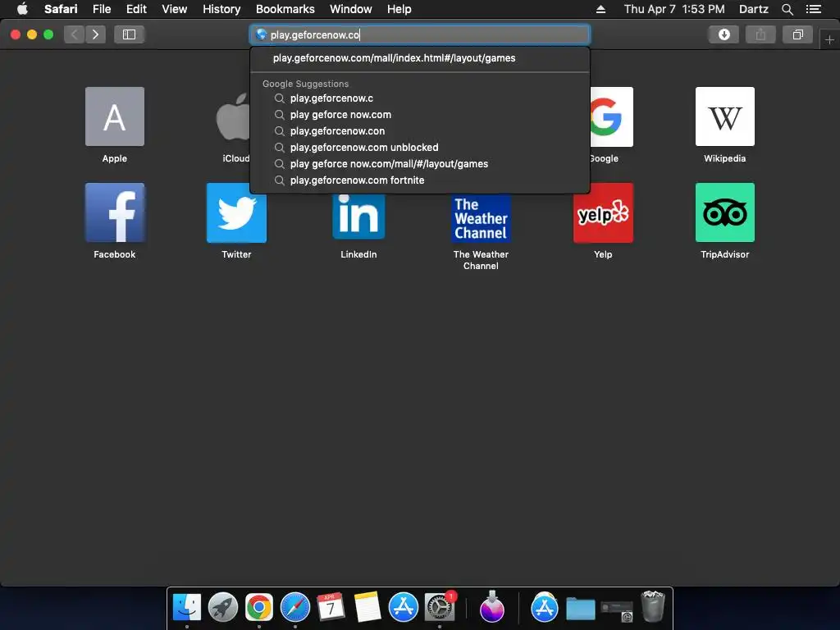This screenshot has height=630, width=840.
Task: Choose suggestion "play.geforcenow.c"
Action: pos(420,98)
